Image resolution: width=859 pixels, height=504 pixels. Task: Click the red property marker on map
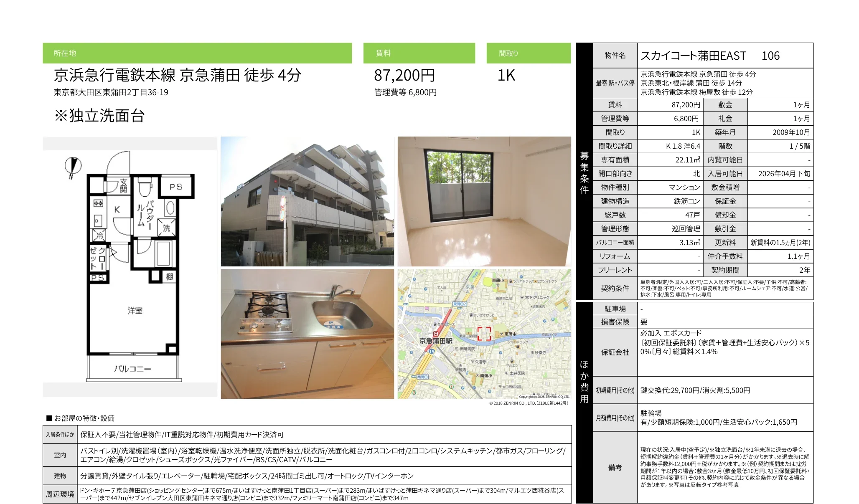pyautogui.click(x=484, y=334)
